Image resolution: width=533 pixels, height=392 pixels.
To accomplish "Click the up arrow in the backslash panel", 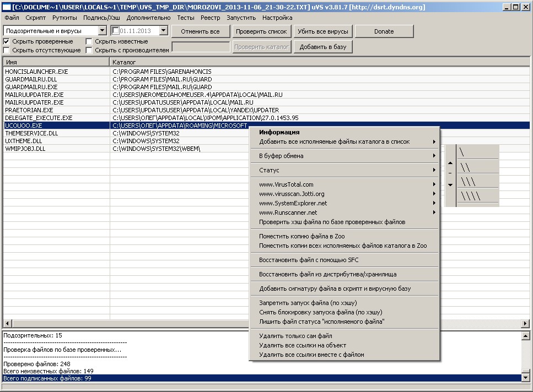I will point(450,163).
